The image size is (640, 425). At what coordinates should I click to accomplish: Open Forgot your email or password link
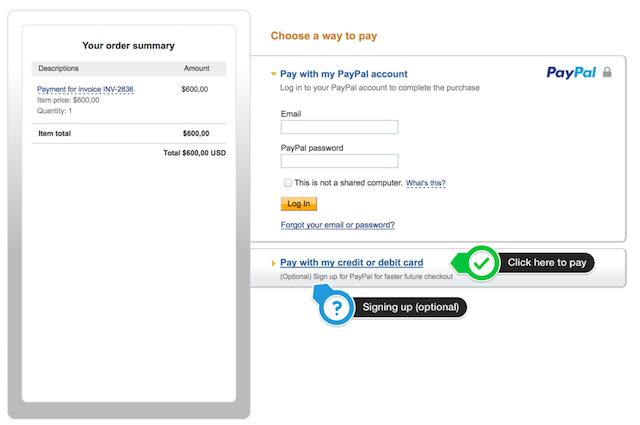[338, 225]
